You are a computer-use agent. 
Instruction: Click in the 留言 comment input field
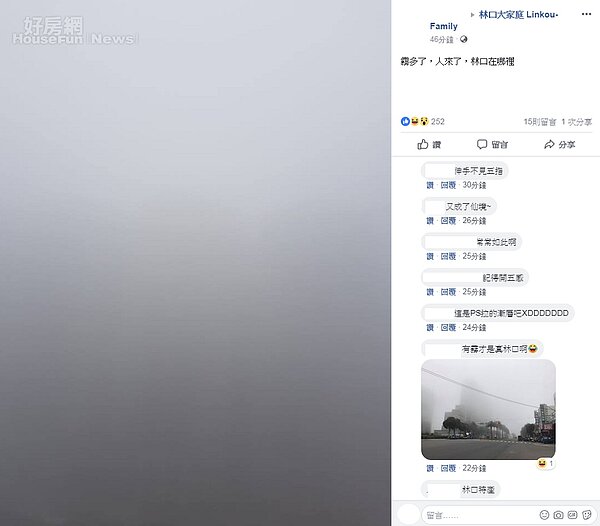tap(481, 515)
